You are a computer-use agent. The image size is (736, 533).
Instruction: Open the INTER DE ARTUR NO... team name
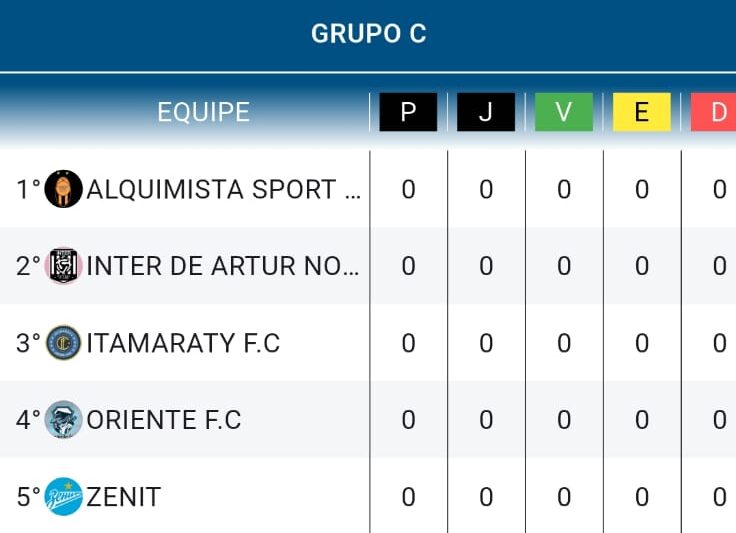point(223,266)
